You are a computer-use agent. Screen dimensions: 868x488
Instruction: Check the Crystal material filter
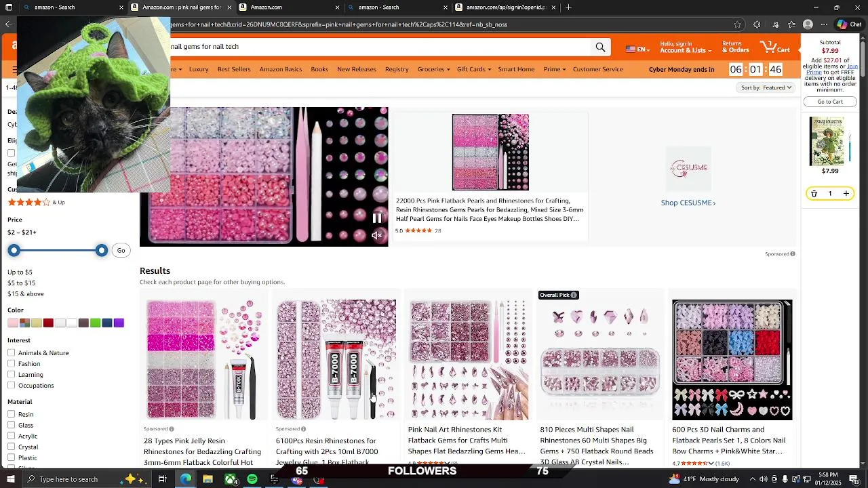click(x=12, y=447)
